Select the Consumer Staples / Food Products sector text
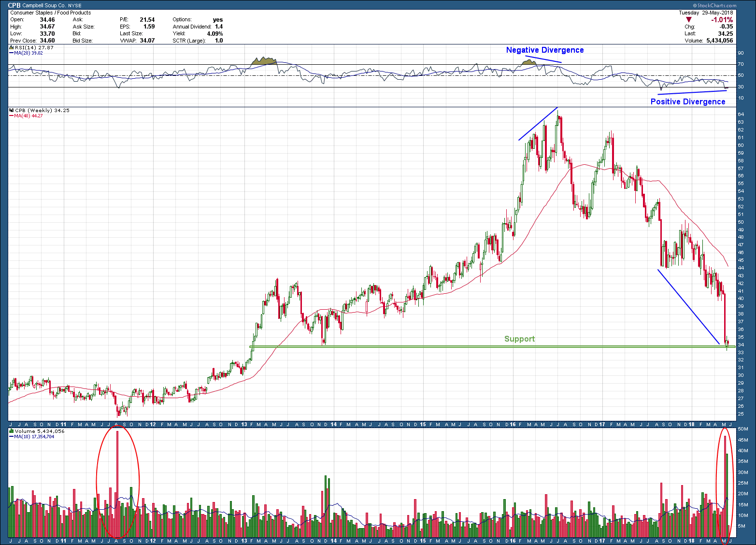This screenshot has height=545, width=756. [51, 13]
